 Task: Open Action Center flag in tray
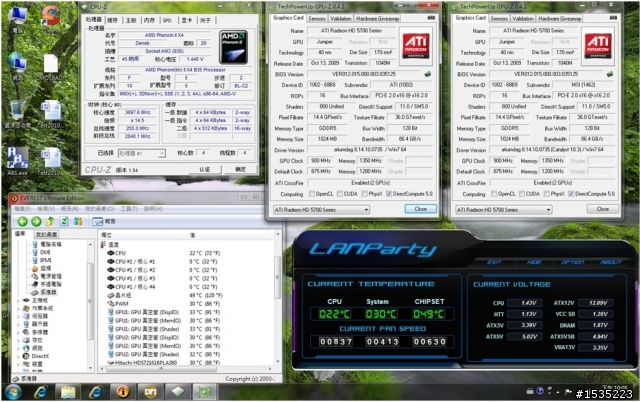coord(568,392)
